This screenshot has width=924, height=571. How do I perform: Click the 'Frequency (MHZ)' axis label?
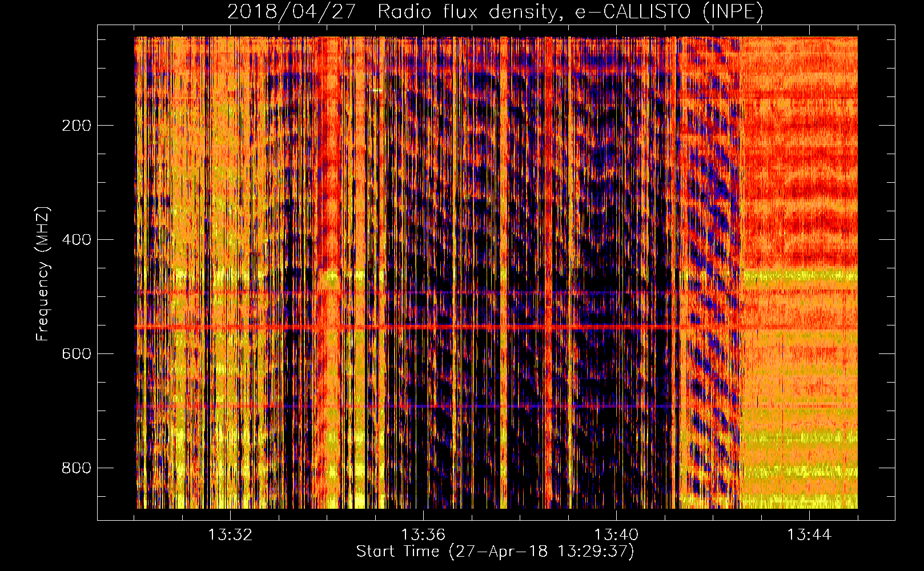coord(43,274)
